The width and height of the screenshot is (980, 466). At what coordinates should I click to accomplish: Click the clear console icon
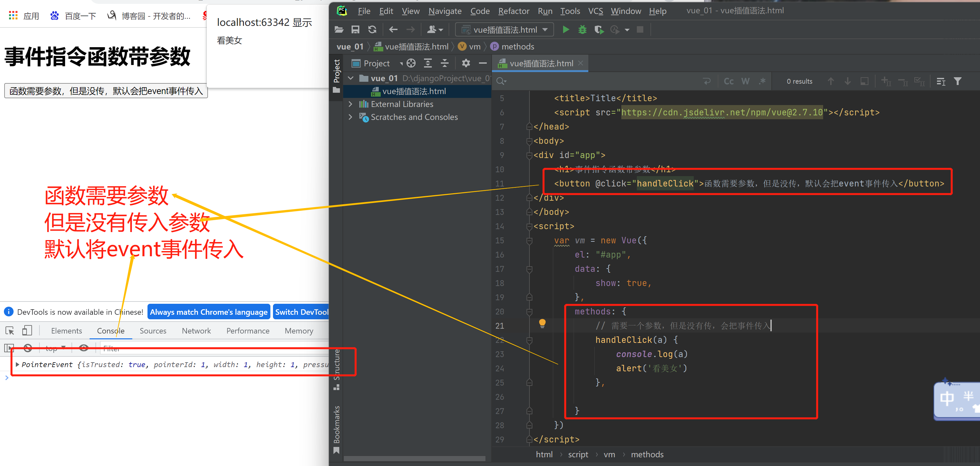28,348
